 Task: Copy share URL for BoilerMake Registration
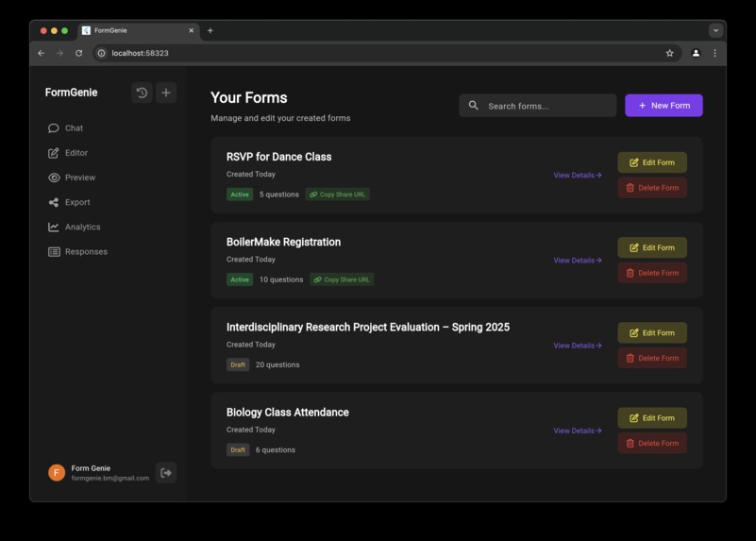tap(342, 279)
